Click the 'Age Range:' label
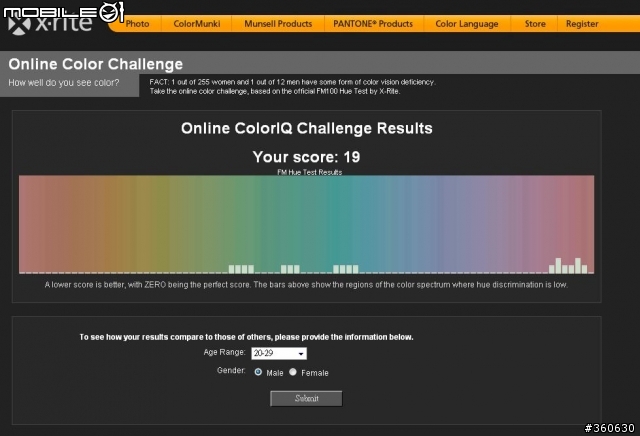This screenshot has width=640, height=436. coord(224,352)
